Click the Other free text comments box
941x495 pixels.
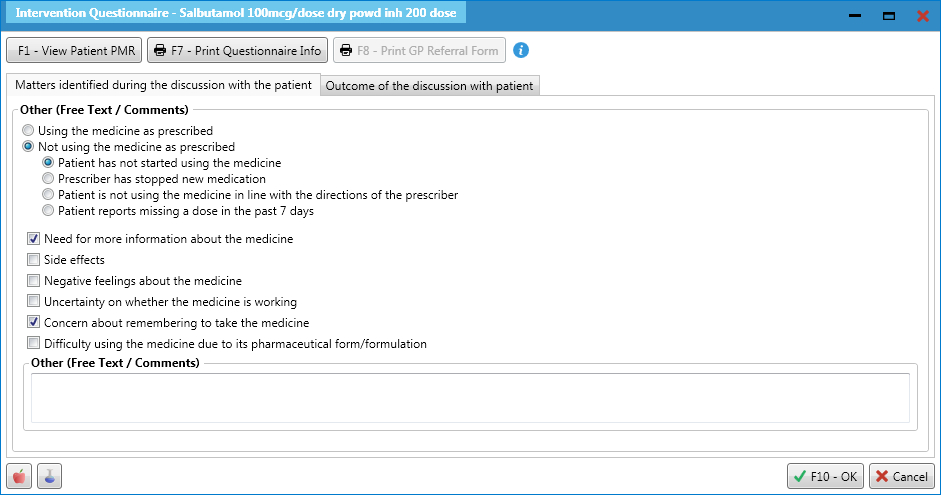pyautogui.click(x=470, y=398)
